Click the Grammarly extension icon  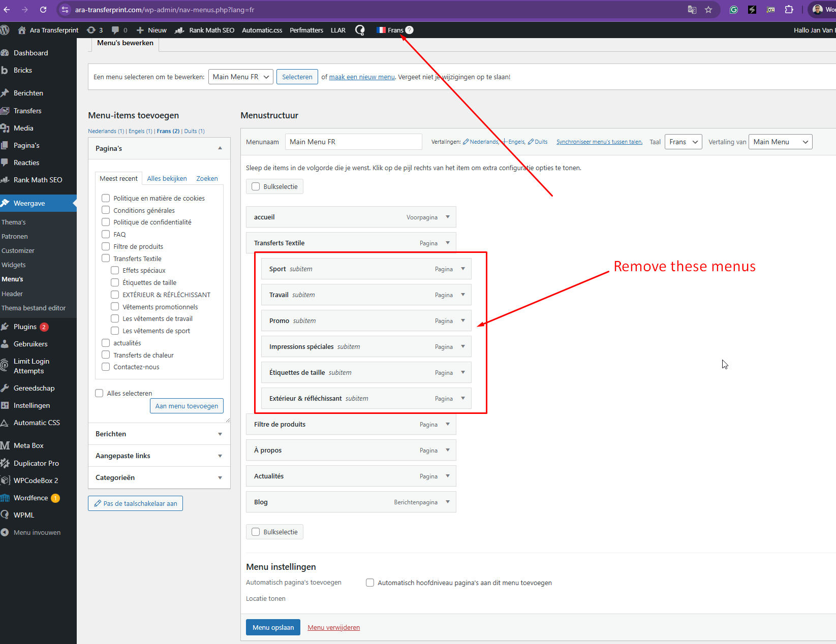pyautogui.click(x=733, y=10)
